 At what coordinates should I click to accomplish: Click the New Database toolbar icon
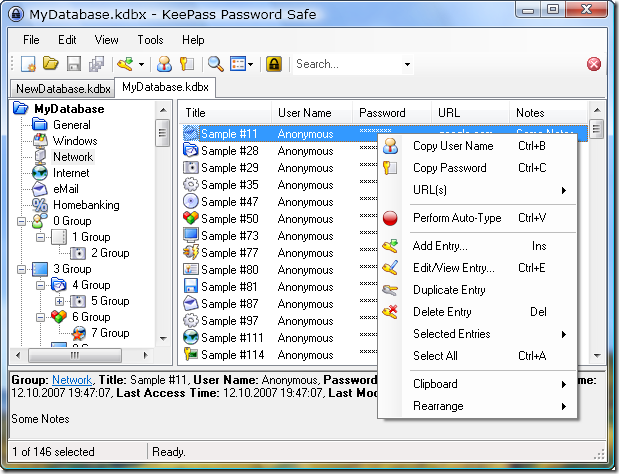tap(28, 64)
